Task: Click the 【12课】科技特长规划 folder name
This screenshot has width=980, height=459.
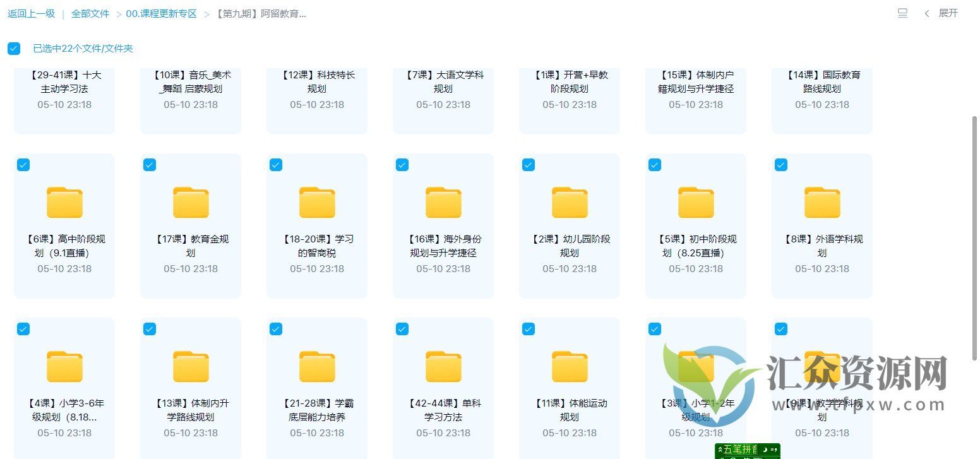Action: (317, 82)
